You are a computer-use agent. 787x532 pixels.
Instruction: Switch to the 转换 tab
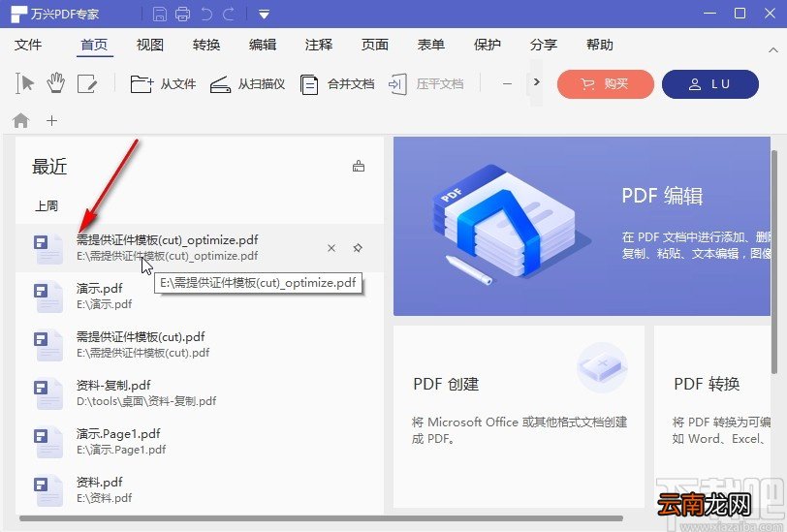coord(206,45)
